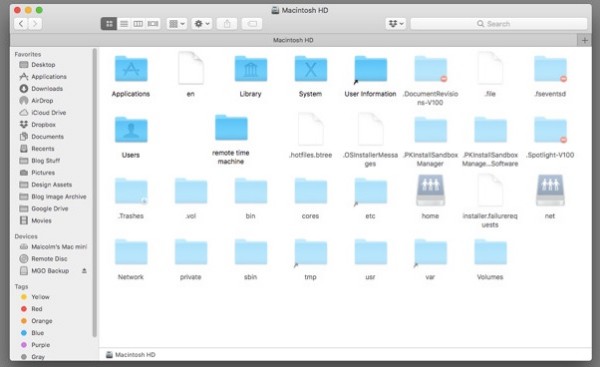Switch to list view mode
This screenshot has width=600, height=367.
pyautogui.click(x=124, y=24)
